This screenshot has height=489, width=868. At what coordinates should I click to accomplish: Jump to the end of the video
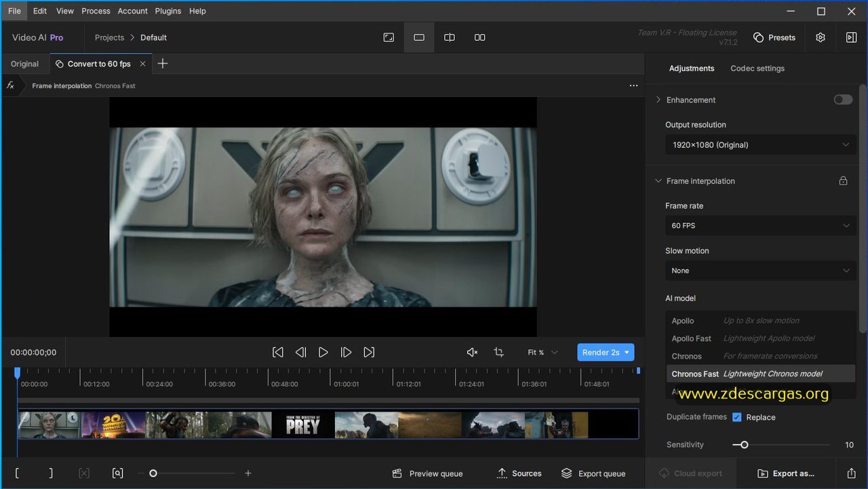369,352
